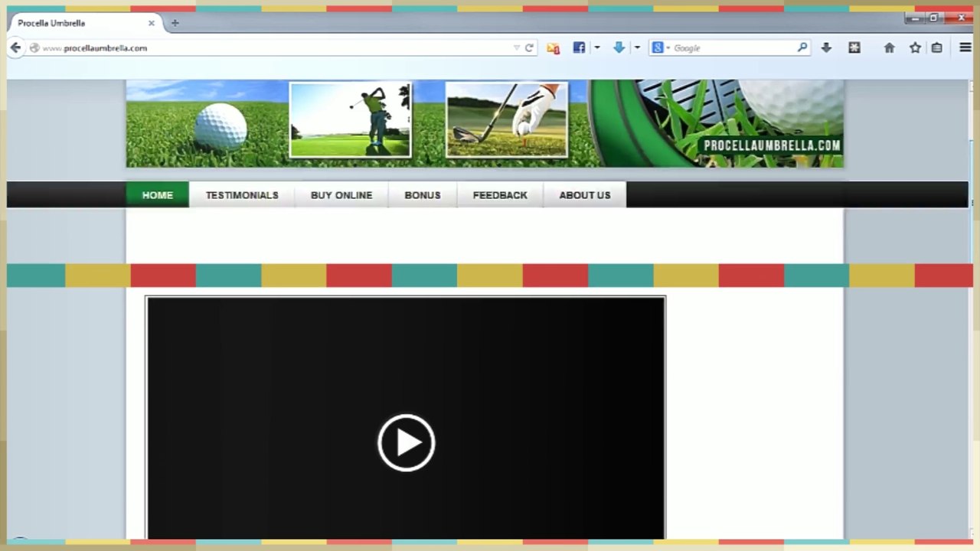Close the Procella Umbrella tab
The image size is (980, 551).
151,23
